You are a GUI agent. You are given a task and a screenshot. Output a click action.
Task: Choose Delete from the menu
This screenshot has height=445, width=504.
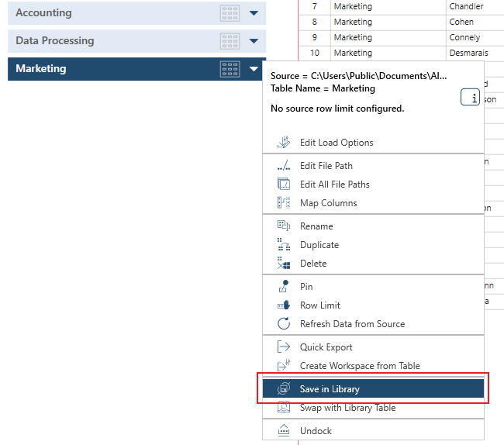click(x=373, y=264)
